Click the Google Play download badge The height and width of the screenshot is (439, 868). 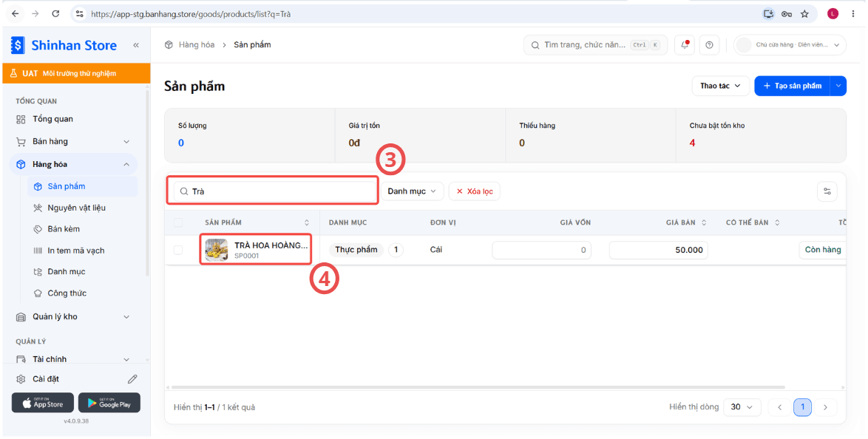click(109, 403)
